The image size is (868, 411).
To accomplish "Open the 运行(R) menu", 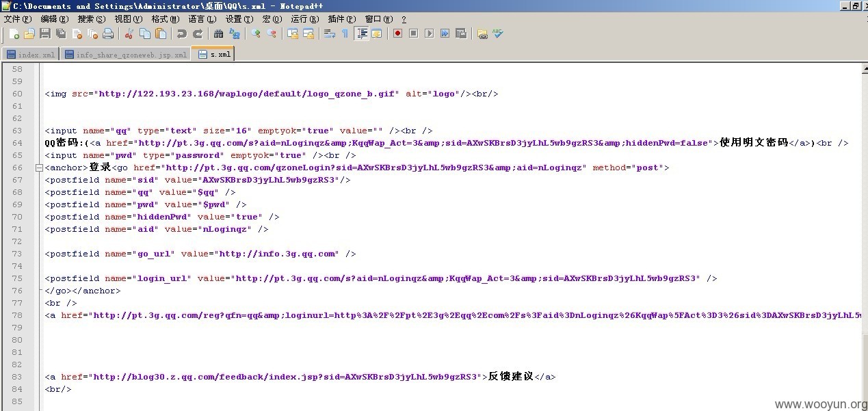I will (305, 18).
